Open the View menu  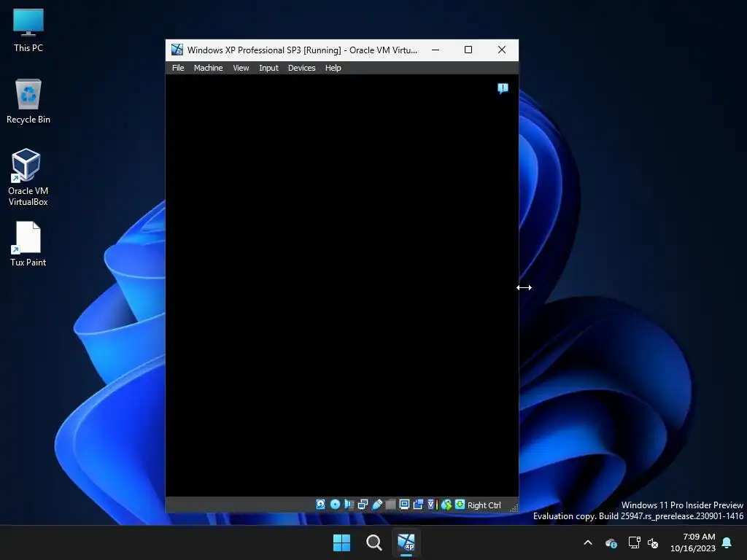(x=241, y=68)
